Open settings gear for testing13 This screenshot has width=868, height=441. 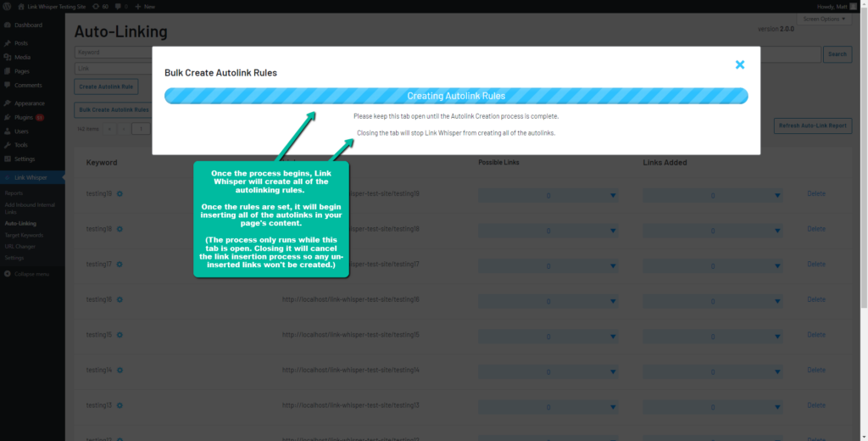point(120,405)
